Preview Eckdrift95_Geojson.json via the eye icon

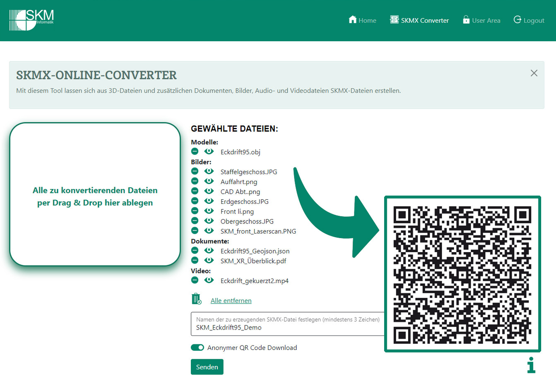(x=209, y=251)
